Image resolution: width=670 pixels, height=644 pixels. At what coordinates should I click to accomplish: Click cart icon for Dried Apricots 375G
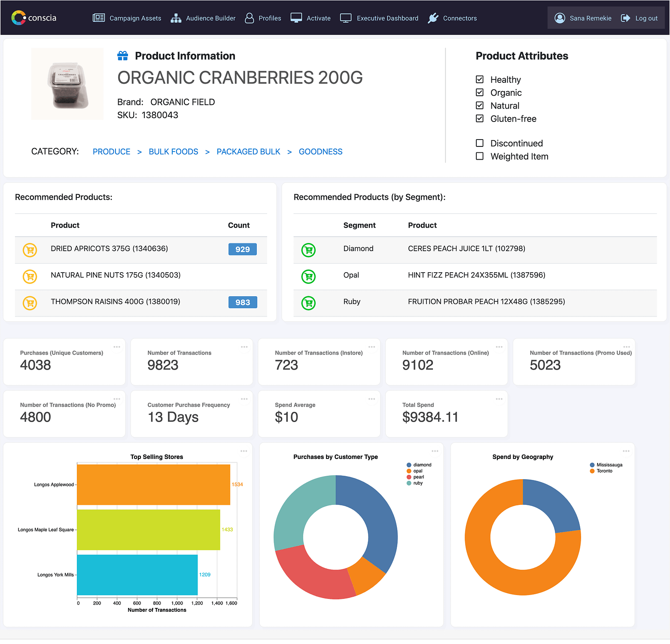tap(30, 250)
